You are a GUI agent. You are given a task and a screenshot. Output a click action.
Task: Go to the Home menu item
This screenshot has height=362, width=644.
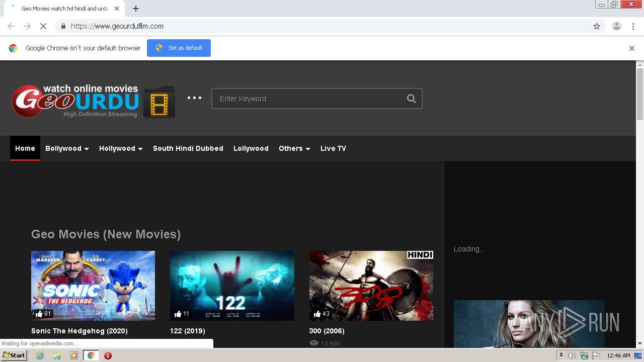(25, 148)
